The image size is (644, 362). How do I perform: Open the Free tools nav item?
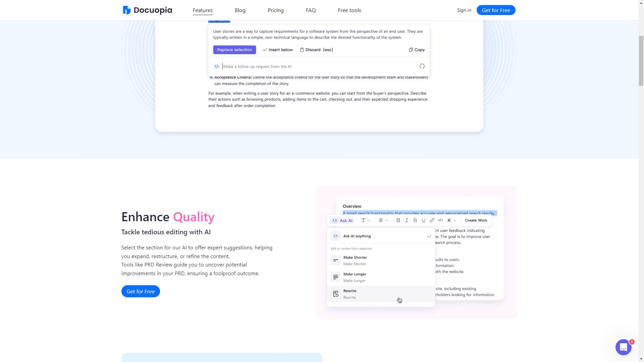pyautogui.click(x=350, y=10)
